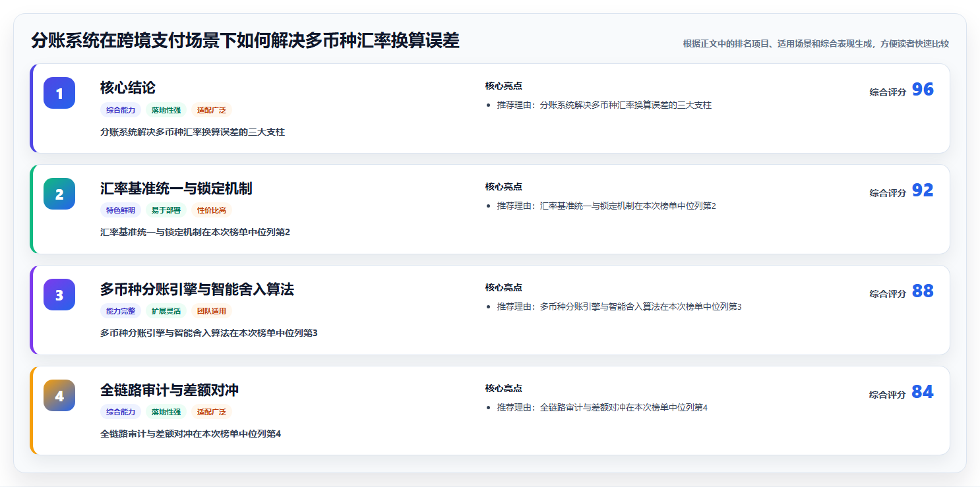Click the 核心亮点 heading in card 4
This screenshot has width=980, height=487.
504,388
